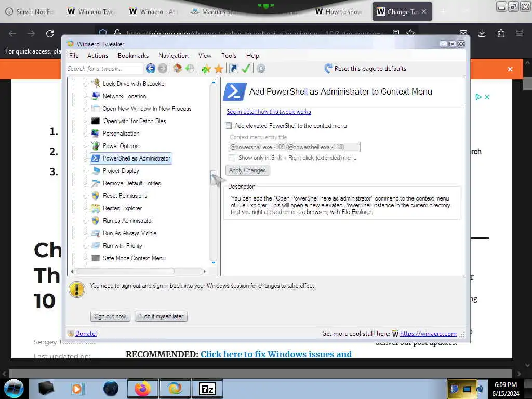Select Reset Permissions tree item
This screenshot has height=399, width=532.
125,196
